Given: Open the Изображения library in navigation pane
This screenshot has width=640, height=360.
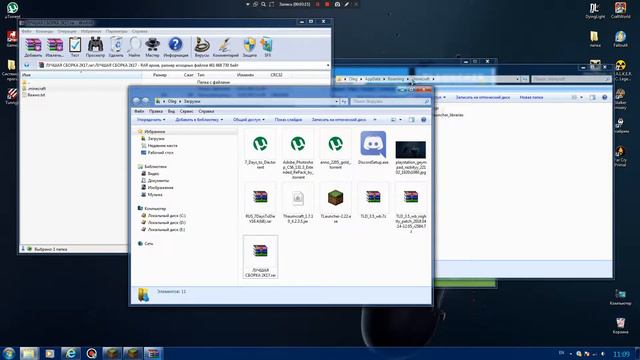Looking at the screenshot, I should 160,187.
